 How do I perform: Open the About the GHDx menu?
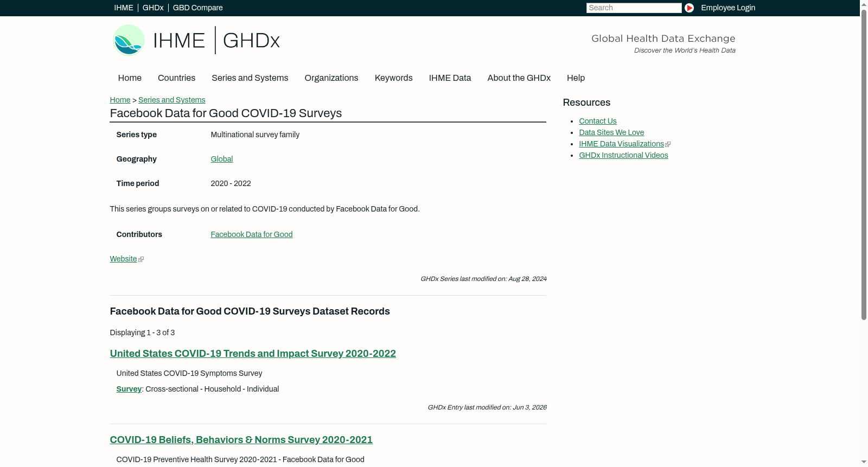point(519,78)
